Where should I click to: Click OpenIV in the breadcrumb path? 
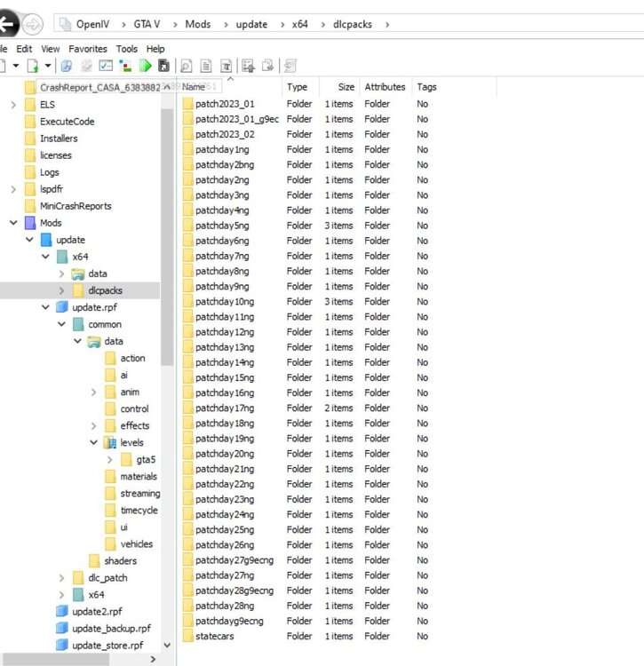[x=92, y=24]
